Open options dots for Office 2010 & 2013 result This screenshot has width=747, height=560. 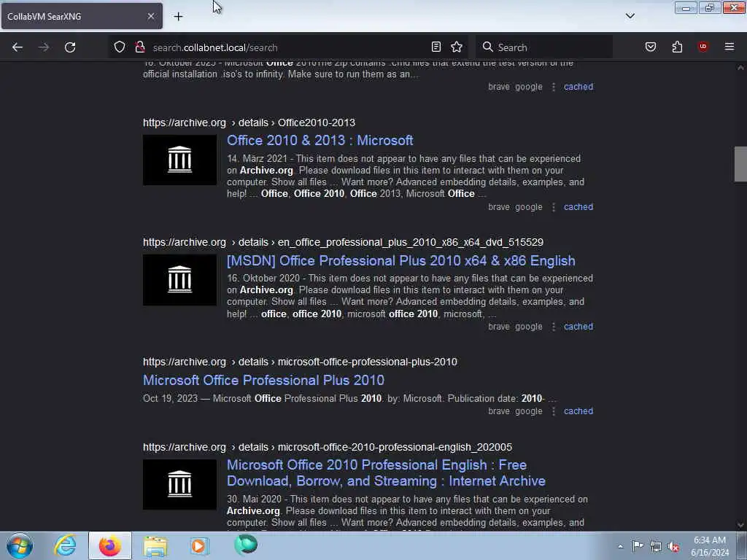(x=554, y=207)
